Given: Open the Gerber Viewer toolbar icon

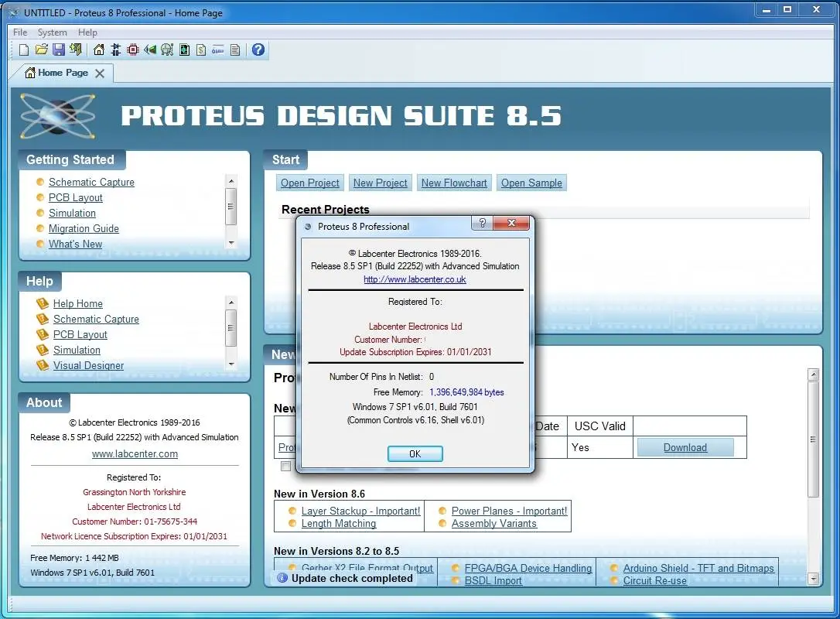Looking at the screenshot, I should 167,50.
